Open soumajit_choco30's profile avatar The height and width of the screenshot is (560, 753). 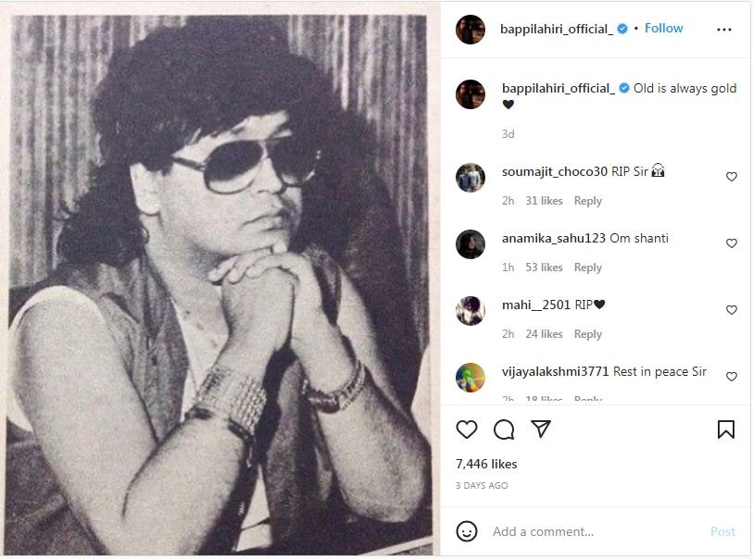coord(471,178)
